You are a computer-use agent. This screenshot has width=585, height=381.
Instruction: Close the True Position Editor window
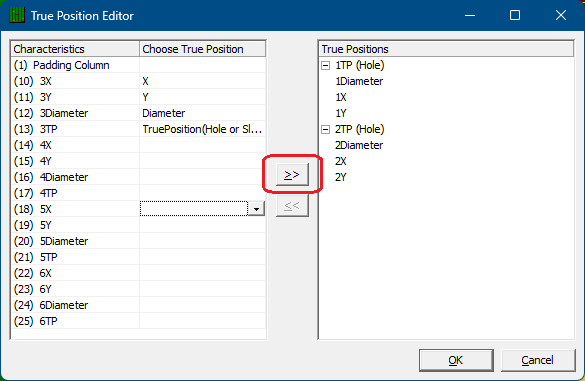[x=561, y=15]
